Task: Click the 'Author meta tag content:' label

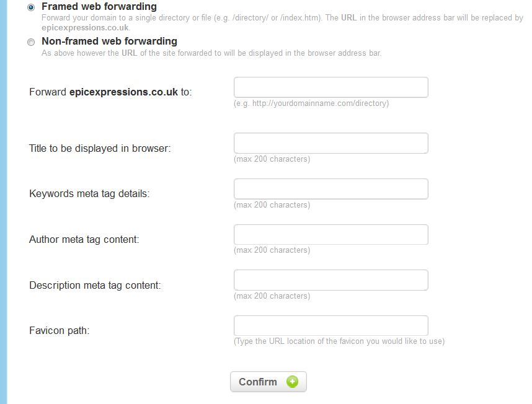Action: (x=84, y=239)
